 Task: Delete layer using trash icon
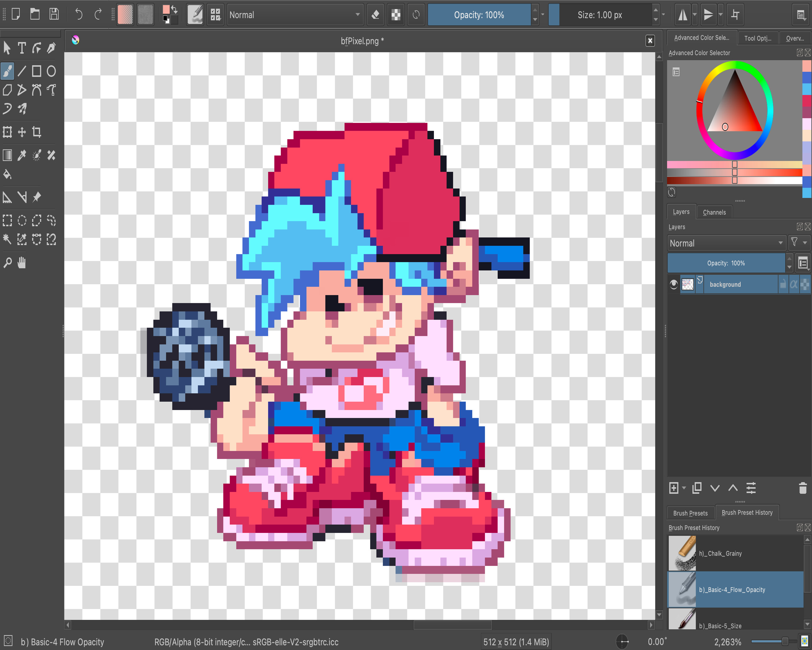pyautogui.click(x=802, y=488)
